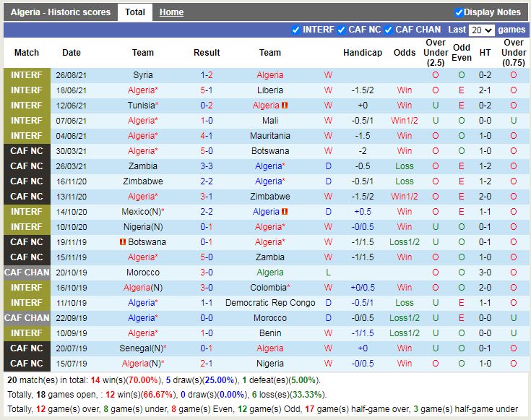Image resolution: width=531 pixels, height=420 pixels.
Task: Click red card icon next to Botswana on 19/11/19
Action: 124,242
